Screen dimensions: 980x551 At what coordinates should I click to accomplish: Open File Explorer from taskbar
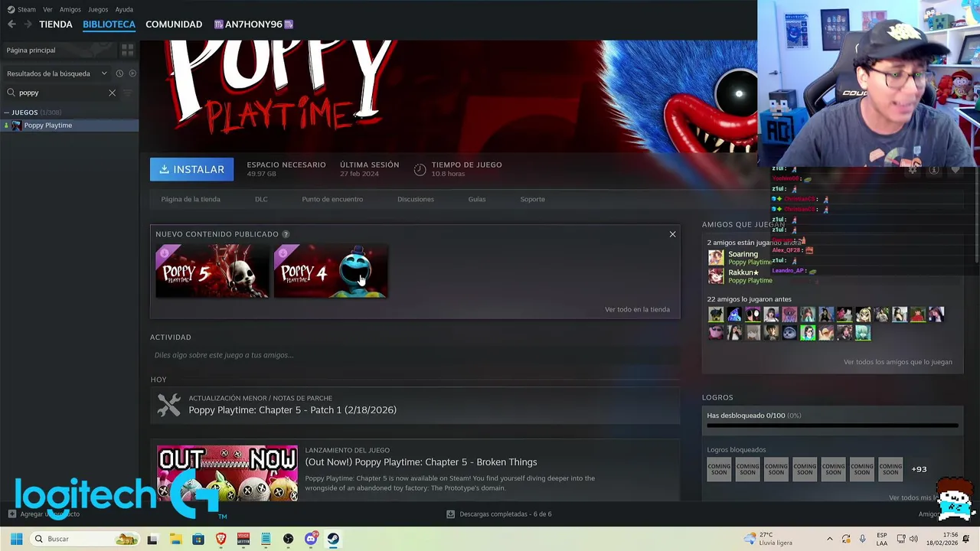pos(175,539)
